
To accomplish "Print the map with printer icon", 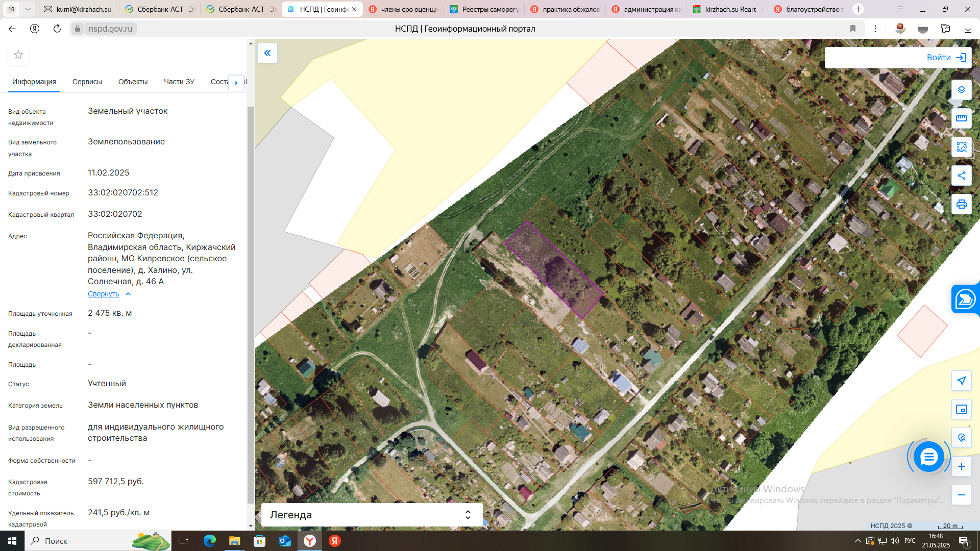I will point(961,204).
